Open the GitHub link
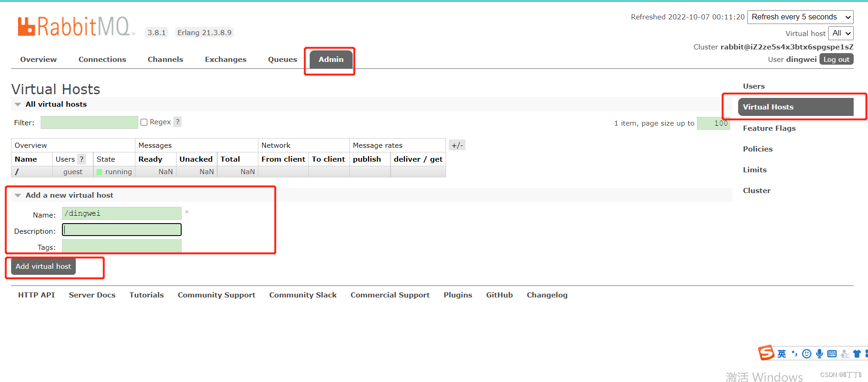 (499, 295)
